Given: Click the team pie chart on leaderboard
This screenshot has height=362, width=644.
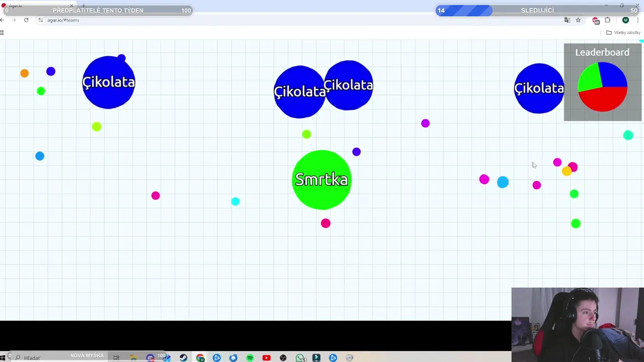Looking at the screenshot, I should pos(602,87).
